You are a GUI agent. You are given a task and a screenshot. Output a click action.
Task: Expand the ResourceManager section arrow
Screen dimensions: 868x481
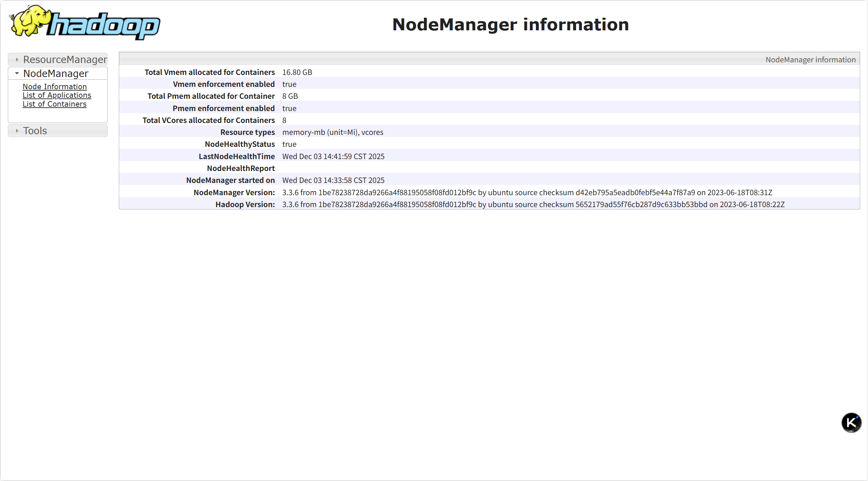(x=17, y=60)
